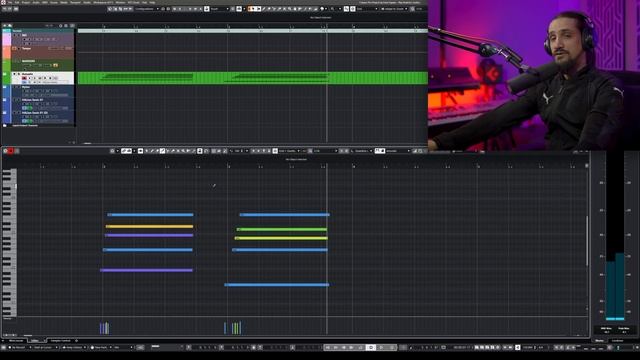Screen dimensions: 640x360
Task: Click the Key Editor vertical scrollbar
Action: [587, 241]
